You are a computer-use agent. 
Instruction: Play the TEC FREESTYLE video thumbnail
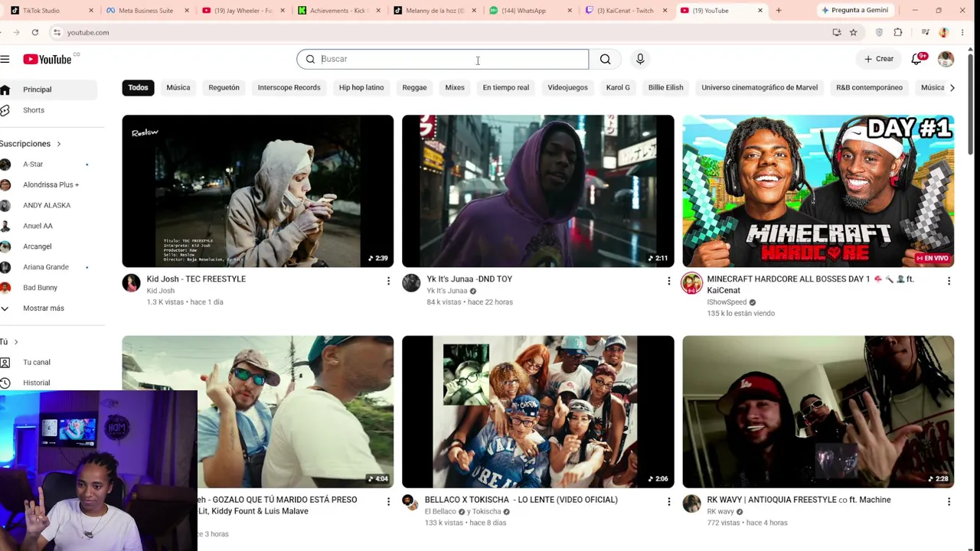(258, 191)
